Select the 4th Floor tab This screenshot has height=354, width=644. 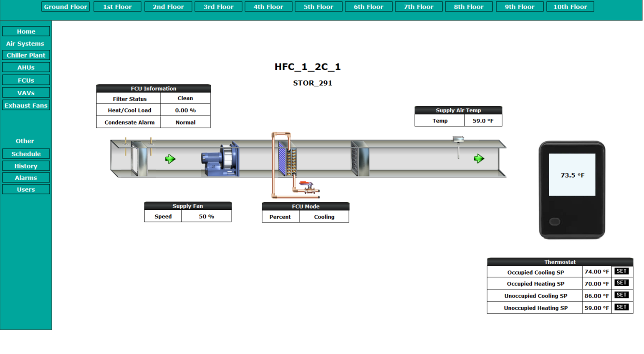(x=268, y=7)
